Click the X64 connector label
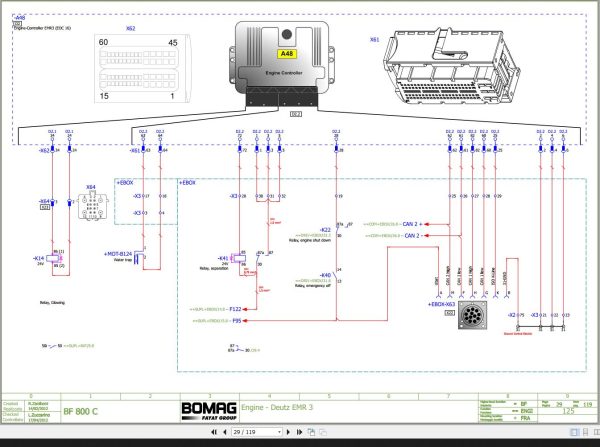The image size is (600, 447). click(x=91, y=188)
